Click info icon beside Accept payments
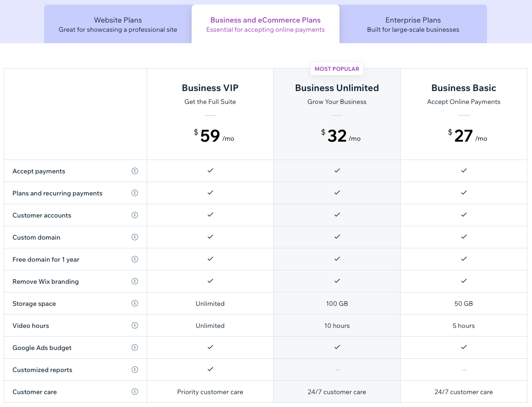Image resolution: width=532 pixels, height=407 pixels. tap(135, 171)
